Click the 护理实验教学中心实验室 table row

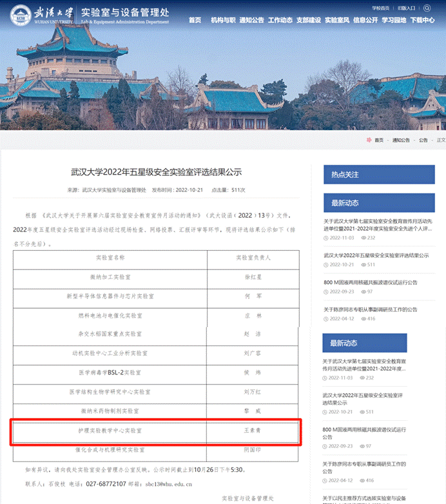(x=155, y=431)
